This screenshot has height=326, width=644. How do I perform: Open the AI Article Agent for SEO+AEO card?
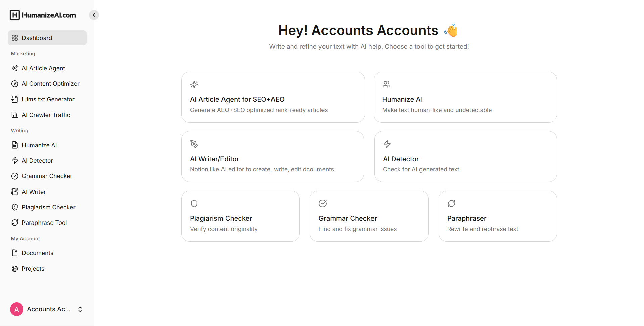(273, 97)
